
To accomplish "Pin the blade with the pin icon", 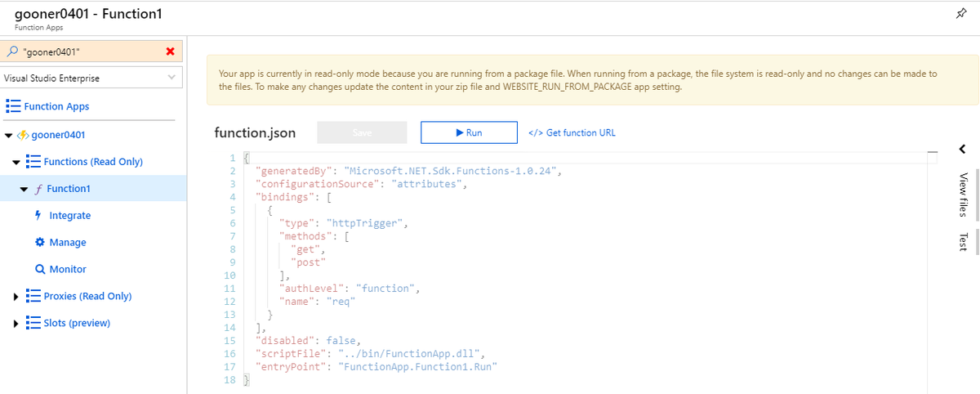I will pyautogui.click(x=960, y=15).
